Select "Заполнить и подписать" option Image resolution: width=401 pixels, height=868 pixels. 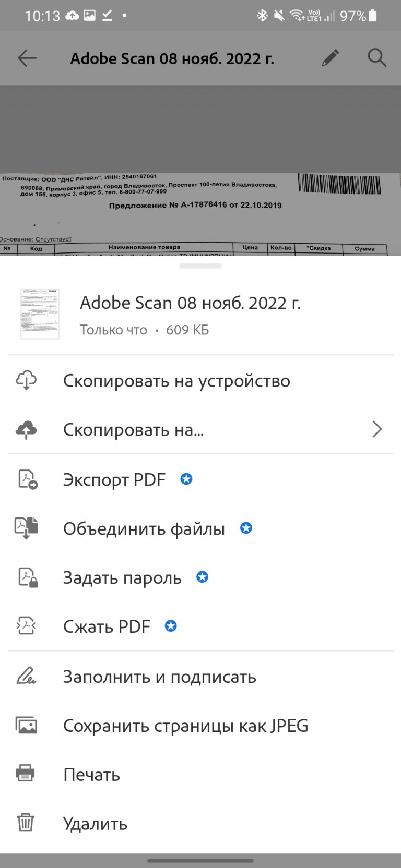[x=159, y=677]
